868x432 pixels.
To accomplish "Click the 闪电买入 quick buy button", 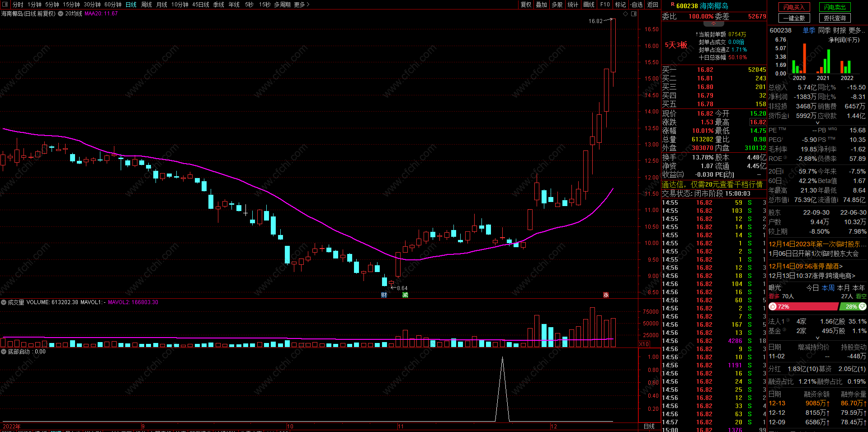I will [x=794, y=7].
